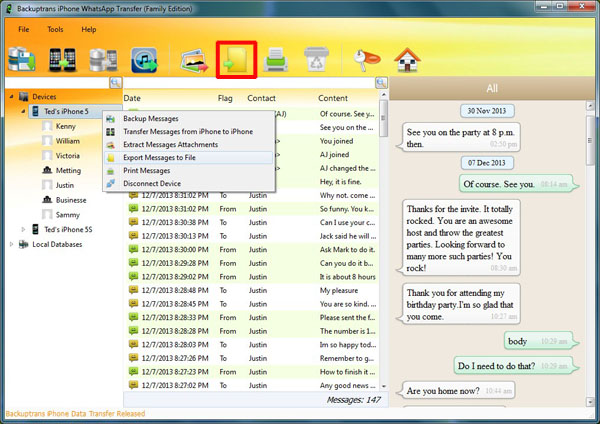Sort by the Content column header
This screenshot has width=600, height=424.
point(333,98)
